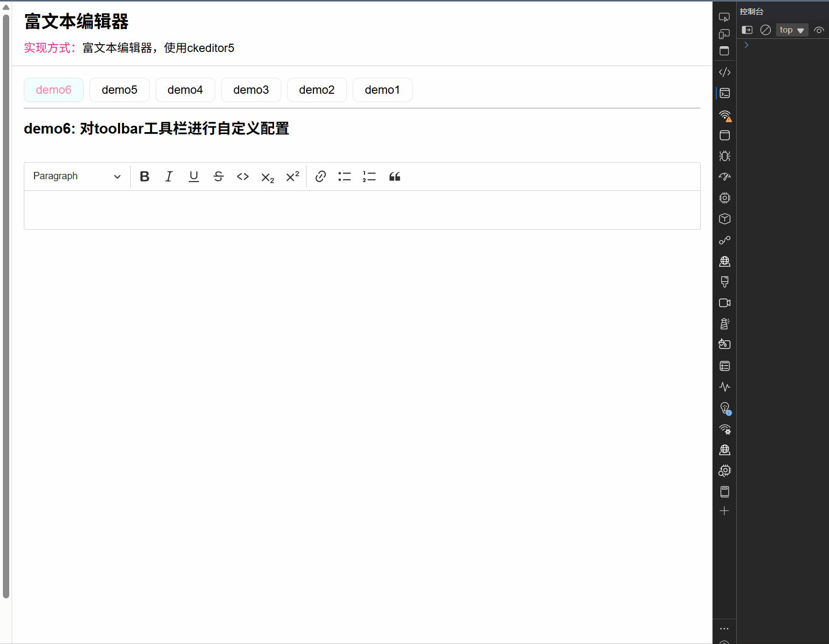This screenshot has height=644, width=829.
Task: Open the Elements panel code-brackets icon
Action: point(725,72)
